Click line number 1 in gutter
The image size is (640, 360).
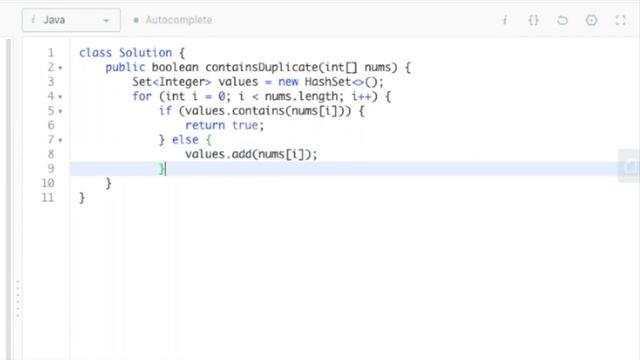coord(51,53)
